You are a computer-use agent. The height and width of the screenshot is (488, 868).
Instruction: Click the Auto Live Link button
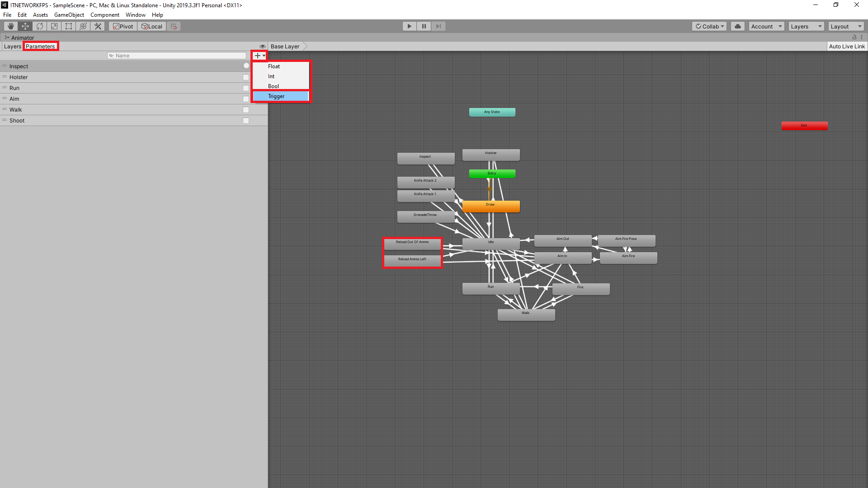847,46
